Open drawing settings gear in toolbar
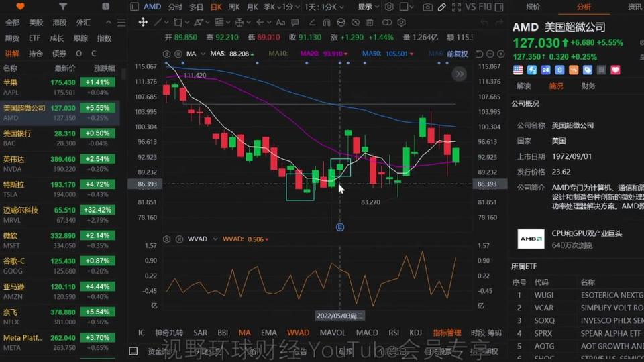Screen dimensions: 644x362 click(402, 23)
